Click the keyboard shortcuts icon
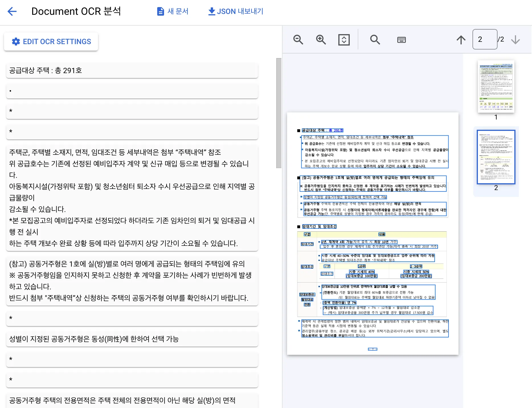 coord(401,40)
